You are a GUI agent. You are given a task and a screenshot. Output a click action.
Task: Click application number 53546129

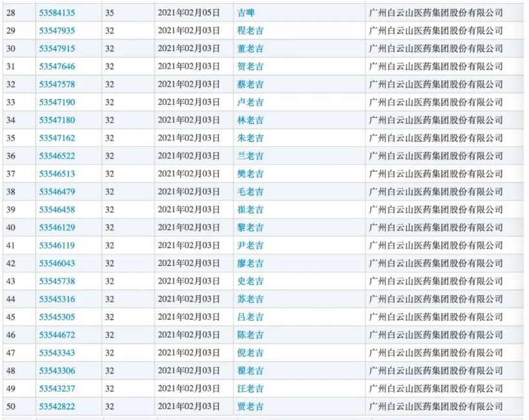coord(57,228)
